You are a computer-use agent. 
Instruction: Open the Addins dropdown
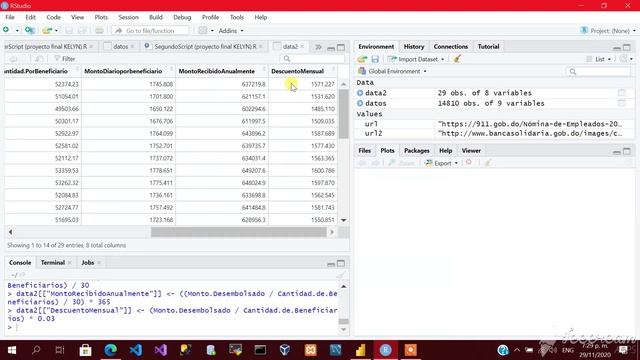tap(231, 31)
